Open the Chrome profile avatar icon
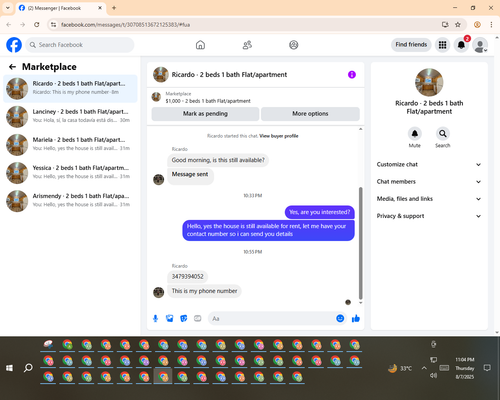 click(477, 25)
